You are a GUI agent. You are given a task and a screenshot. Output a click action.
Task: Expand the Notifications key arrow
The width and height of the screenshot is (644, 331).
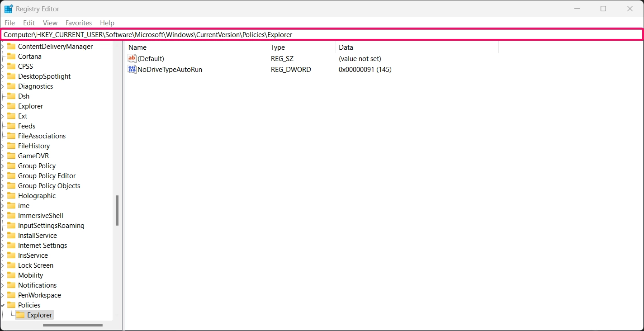[x=3, y=285]
